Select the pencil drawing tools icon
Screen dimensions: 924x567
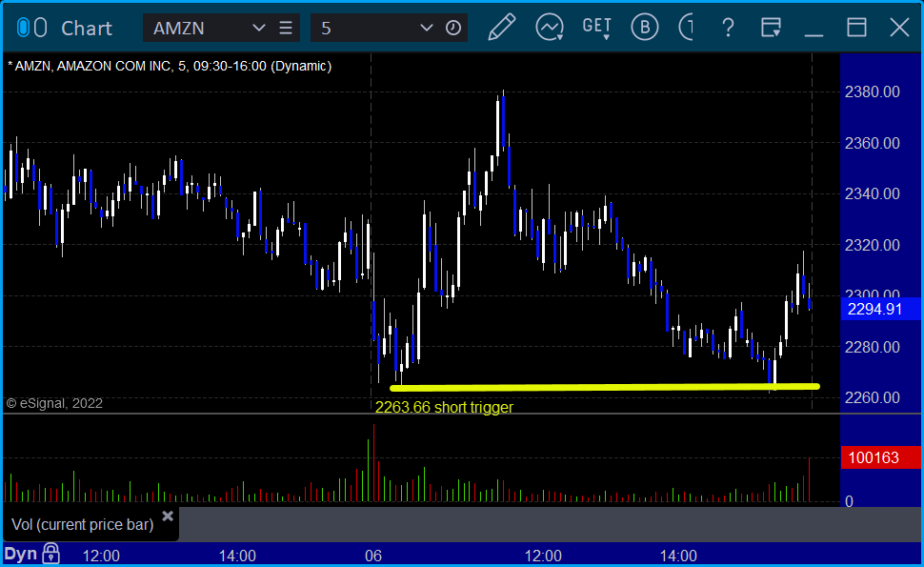pos(501,27)
